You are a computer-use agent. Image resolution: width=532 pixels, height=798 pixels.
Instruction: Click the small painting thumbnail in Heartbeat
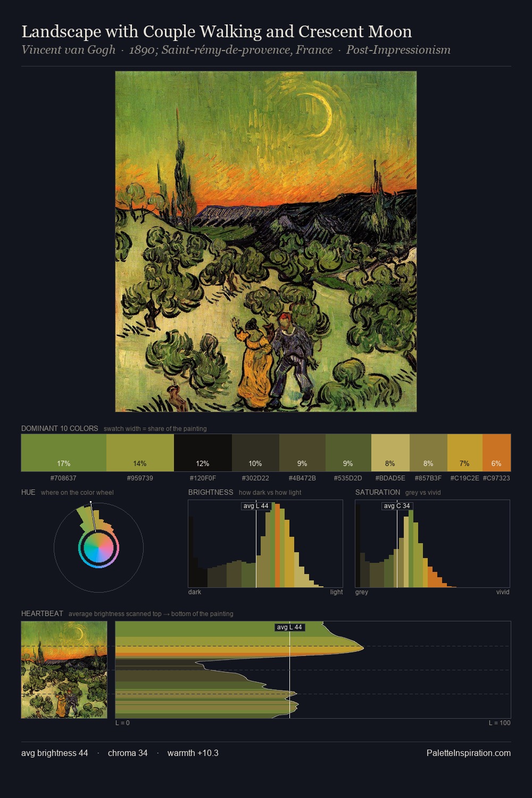(x=64, y=670)
